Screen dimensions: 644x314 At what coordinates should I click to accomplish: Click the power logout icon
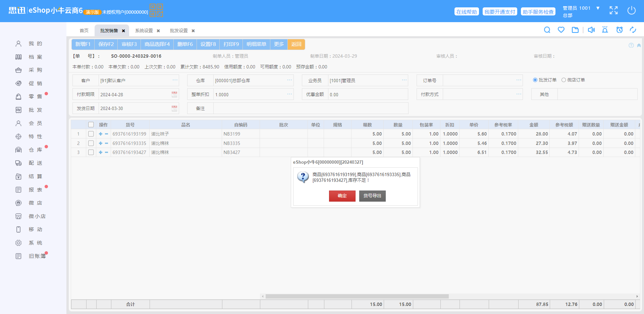point(632,10)
